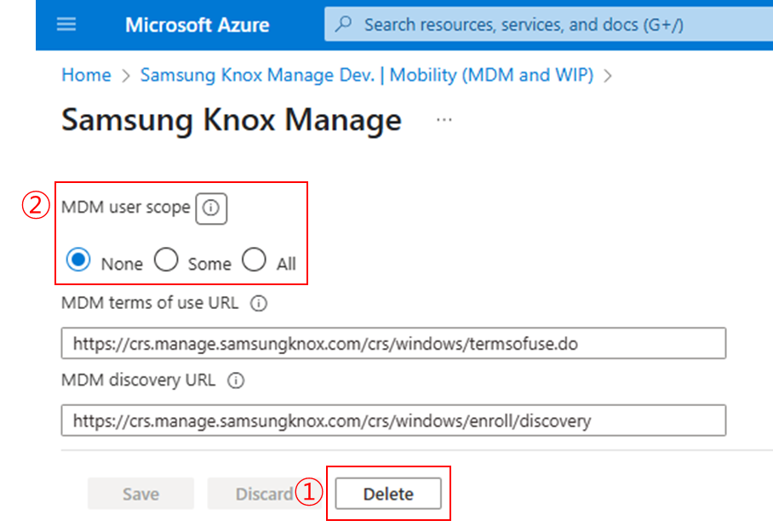Select the All user scope option

click(255, 261)
